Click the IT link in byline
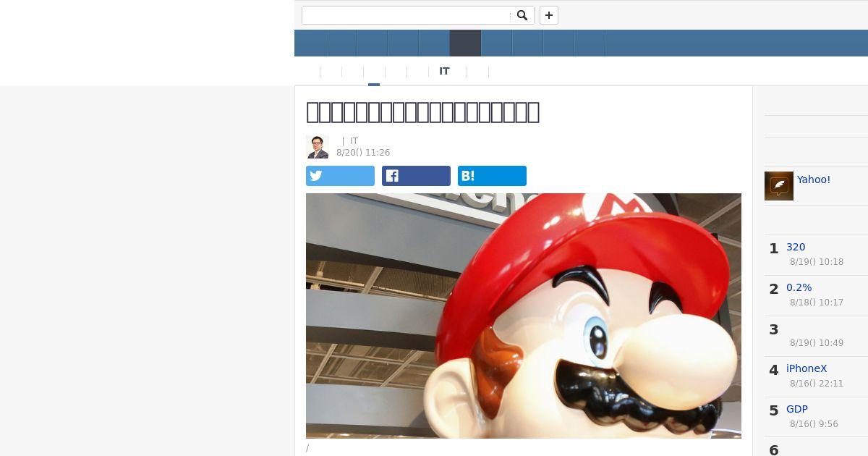This screenshot has height=456, width=868. pyautogui.click(x=354, y=141)
